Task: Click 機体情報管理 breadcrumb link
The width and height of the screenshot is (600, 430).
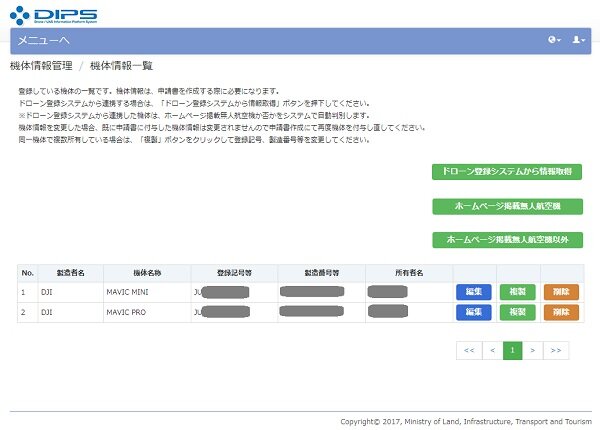Action: pyautogui.click(x=41, y=66)
